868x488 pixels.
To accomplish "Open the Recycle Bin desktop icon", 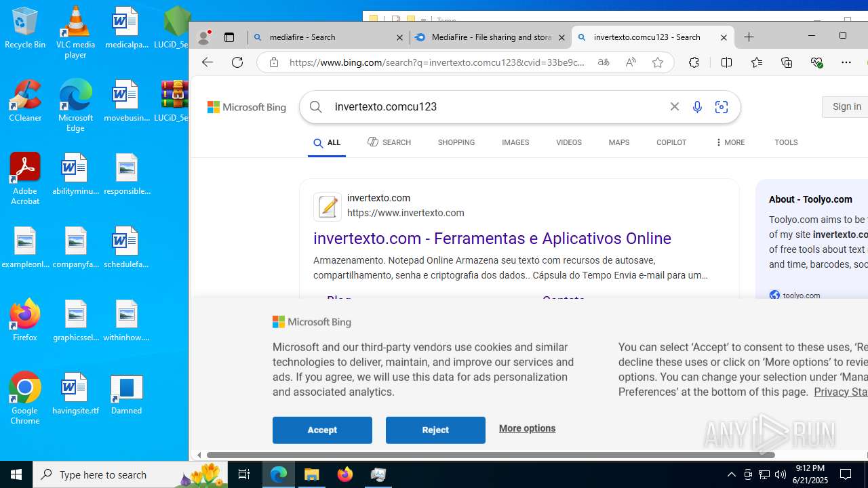I will 25,28.
